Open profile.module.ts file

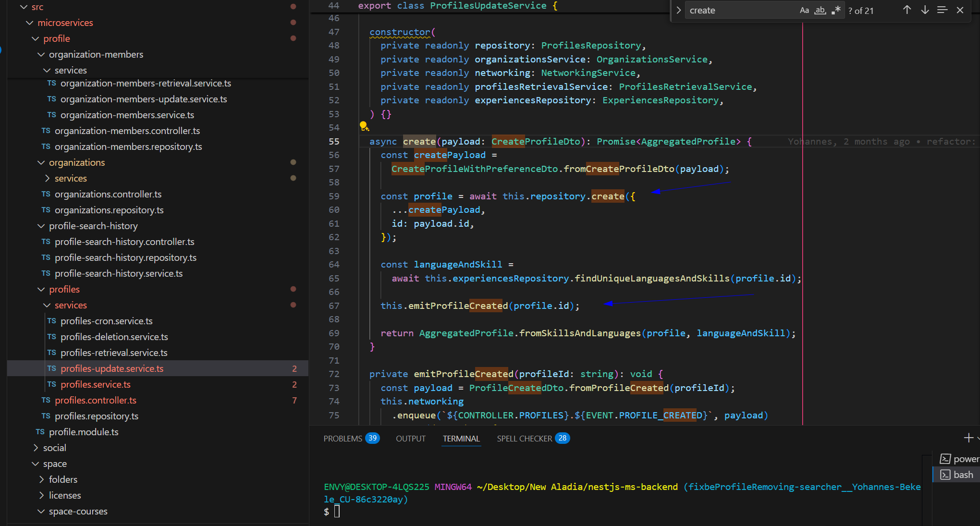(x=84, y=432)
